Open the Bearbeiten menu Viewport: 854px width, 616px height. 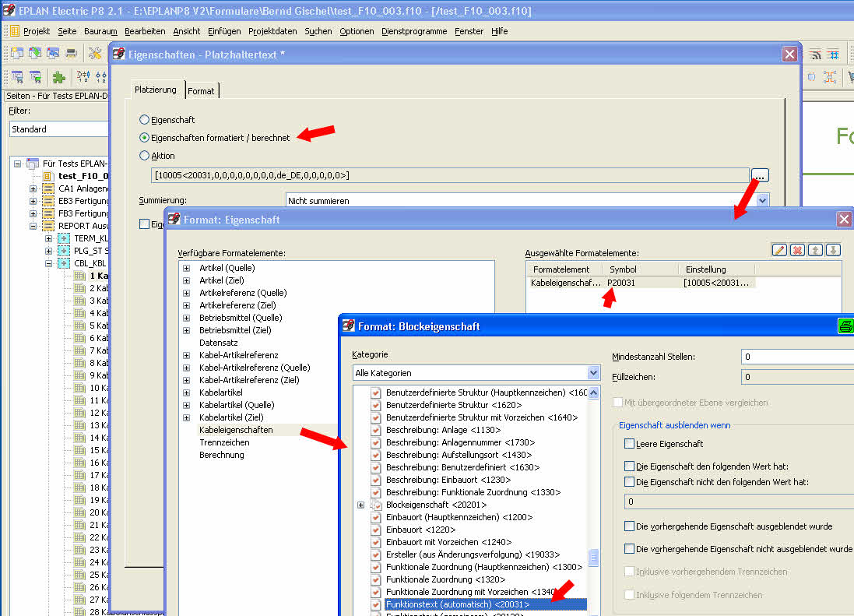[x=145, y=31]
